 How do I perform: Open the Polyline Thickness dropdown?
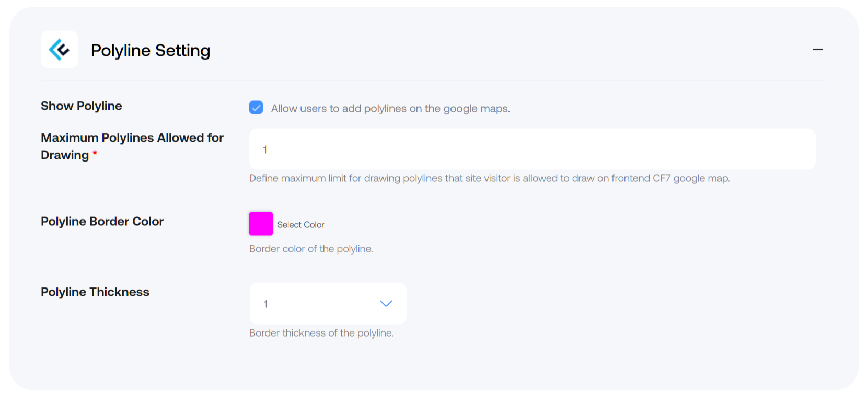(x=328, y=303)
